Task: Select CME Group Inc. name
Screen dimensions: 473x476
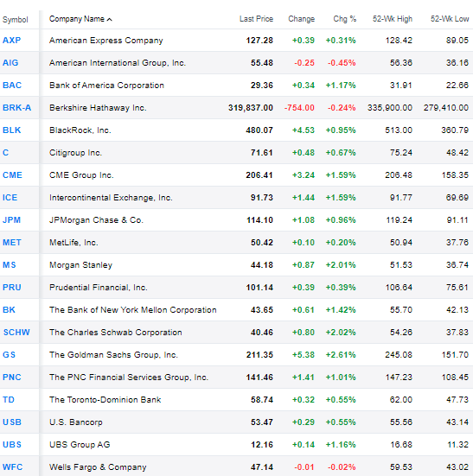Action: (81, 175)
